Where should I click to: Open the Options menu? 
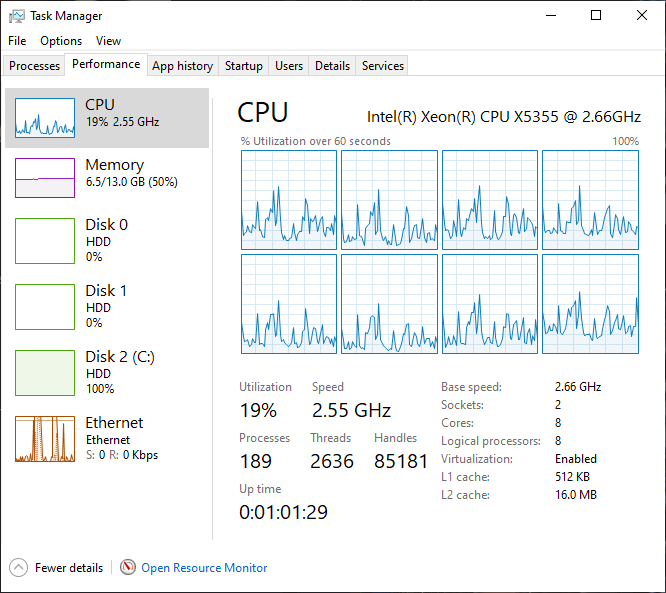pos(61,41)
